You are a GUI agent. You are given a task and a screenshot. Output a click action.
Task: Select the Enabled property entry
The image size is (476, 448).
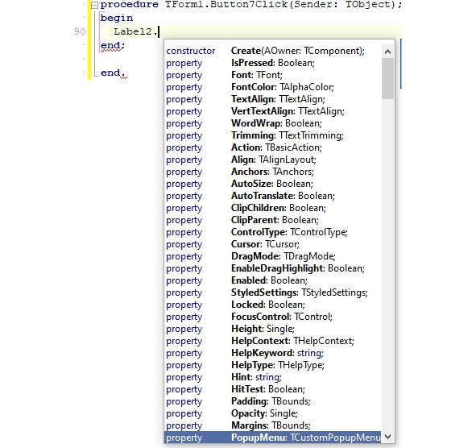click(272, 280)
